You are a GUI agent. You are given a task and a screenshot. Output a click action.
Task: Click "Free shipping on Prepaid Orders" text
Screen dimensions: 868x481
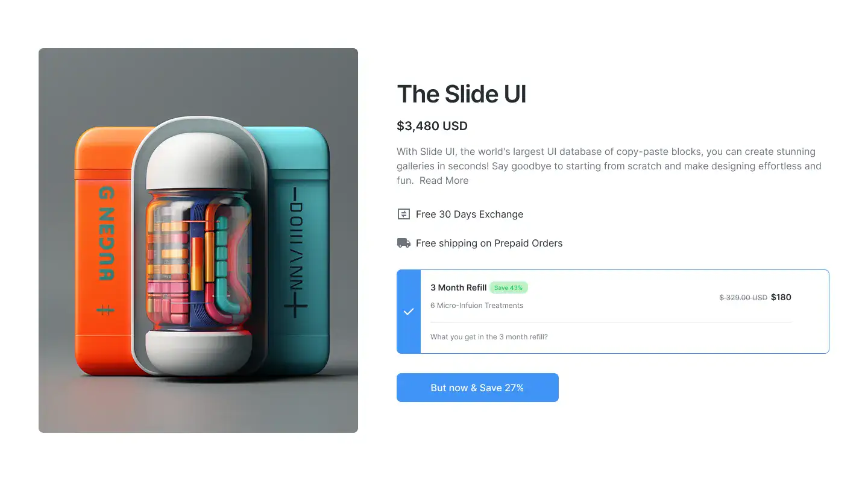(x=489, y=243)
